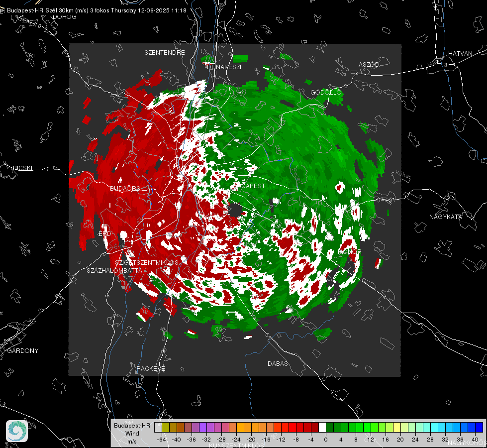
Task: Click the leftmost light gray legend swatch
Action: click(x=158, y=427)
